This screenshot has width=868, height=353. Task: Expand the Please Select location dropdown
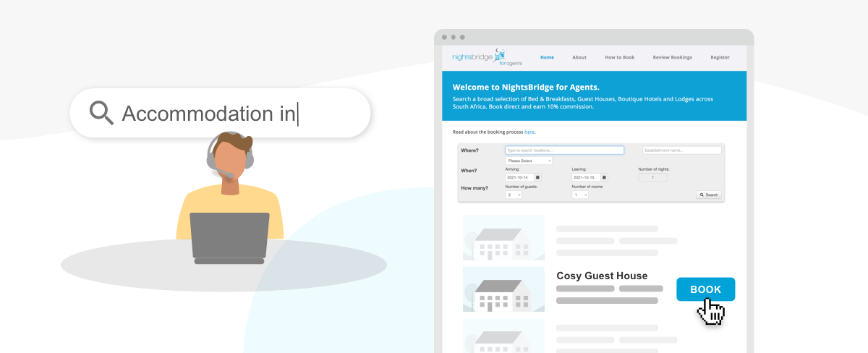point(529,161)
